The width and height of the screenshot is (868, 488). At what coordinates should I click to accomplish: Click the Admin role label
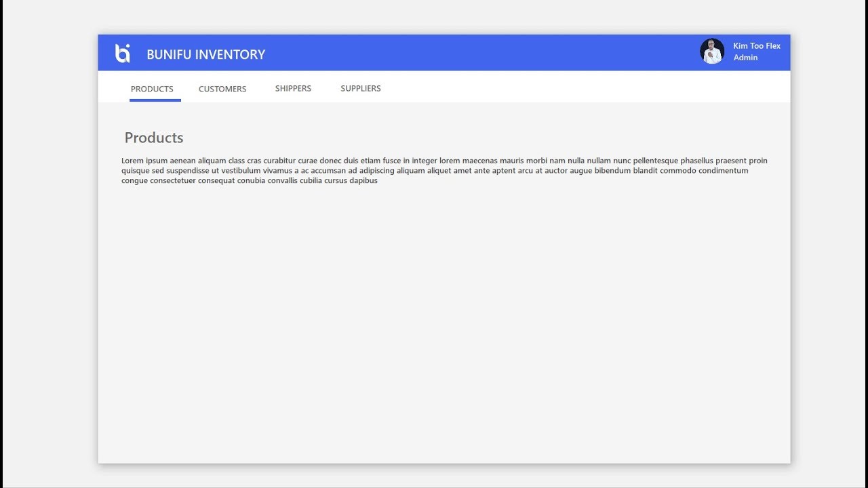tap(745, 58)
